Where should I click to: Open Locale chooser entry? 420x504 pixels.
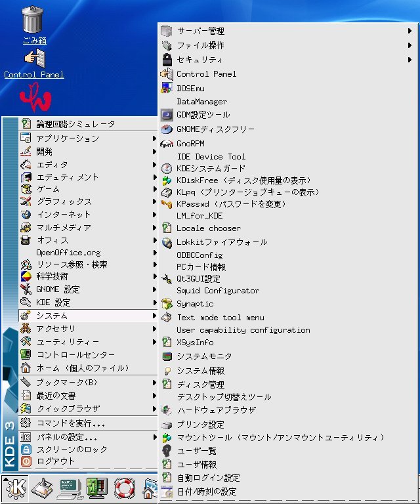(x=288, y=228)
